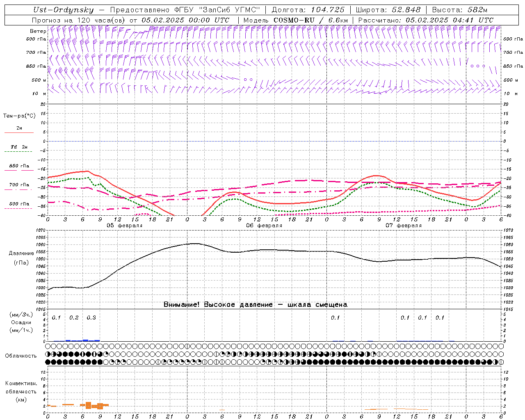This screenshot has height=420, width=525.
Task: Click the Облачность row label
Action: click(21, 356)
